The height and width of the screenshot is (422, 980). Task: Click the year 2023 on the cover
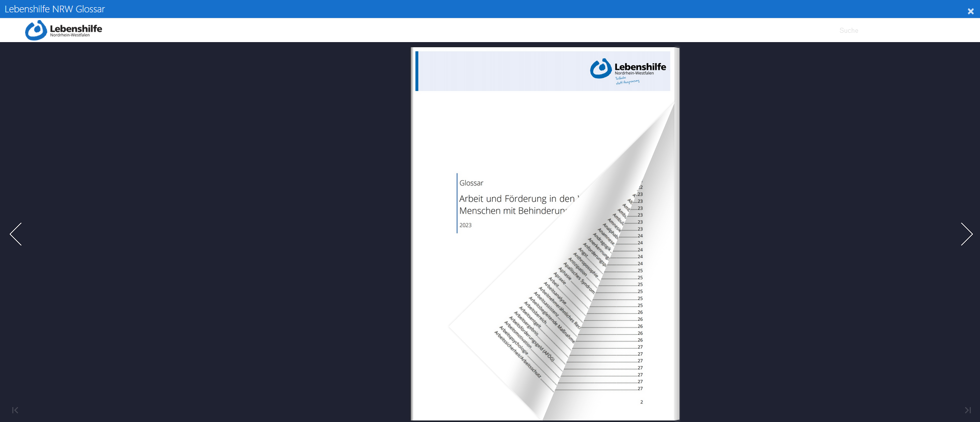click(465, 225)
